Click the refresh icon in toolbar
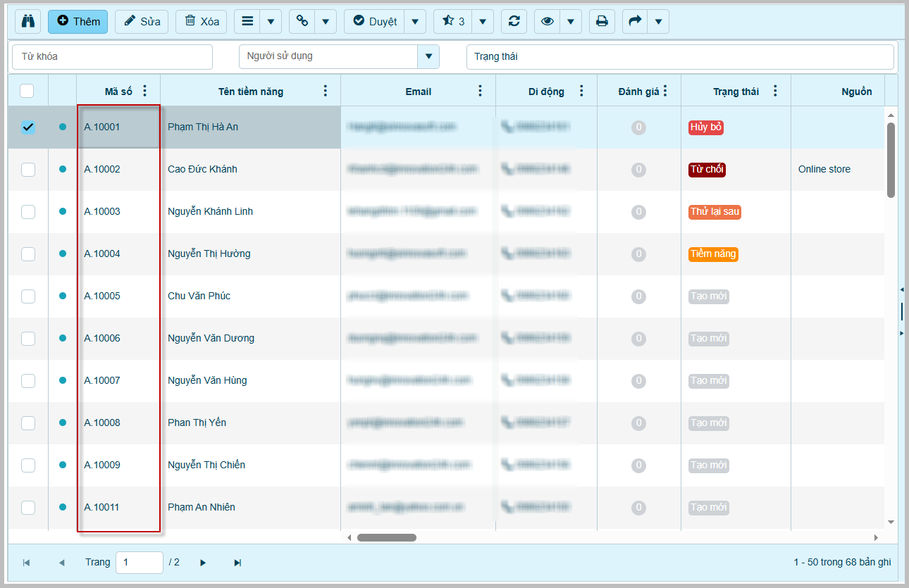The height and width of the screenshot is (588, 909). pos(514,21)
